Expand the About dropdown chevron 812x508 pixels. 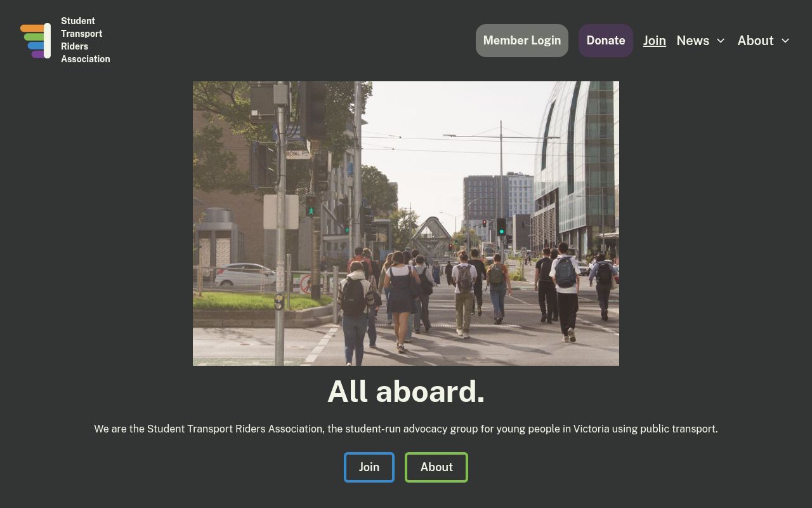click(785, 41)
